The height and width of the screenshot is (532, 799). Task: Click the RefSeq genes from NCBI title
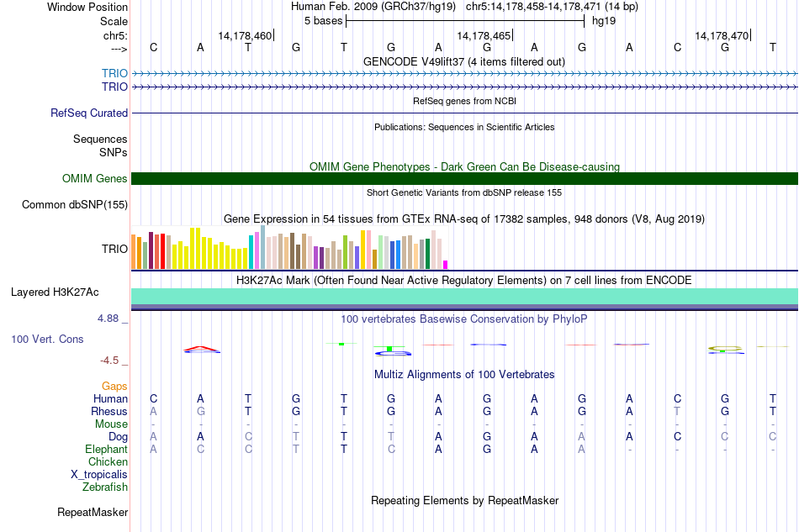tap(464, 101)
